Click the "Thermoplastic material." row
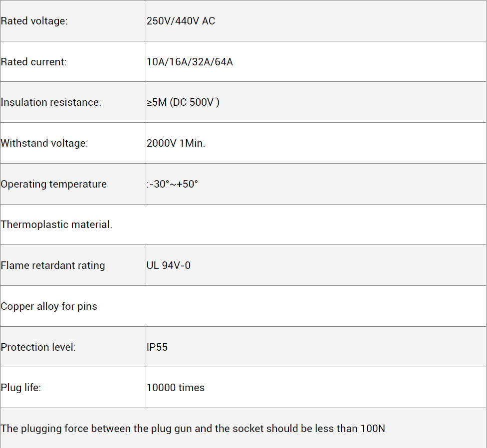This screenshot has height=448, width=487. 56,224
